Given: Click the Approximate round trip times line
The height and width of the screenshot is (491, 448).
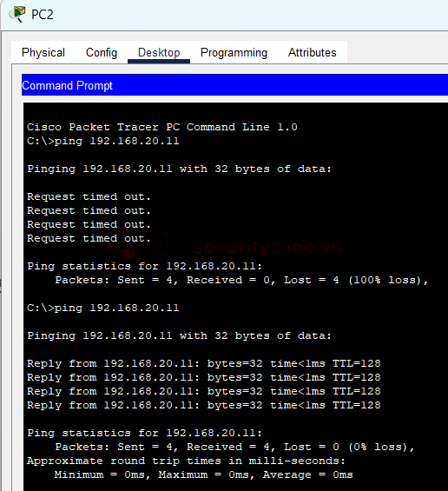Looking at the screenshot, I should coord(186,461).
